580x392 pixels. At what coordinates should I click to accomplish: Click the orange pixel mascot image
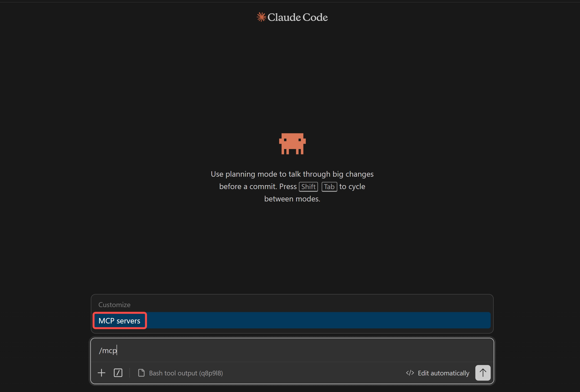[292, 144]
